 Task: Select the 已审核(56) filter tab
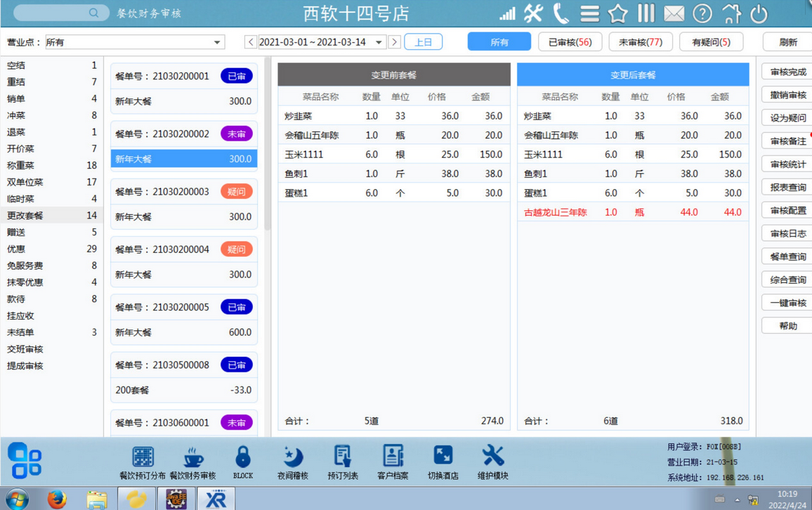pos(570,42)
